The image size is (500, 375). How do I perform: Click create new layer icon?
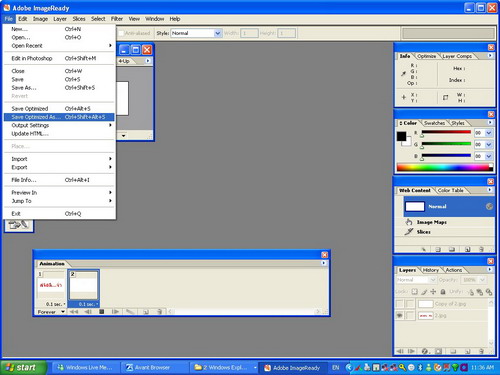[x=467, y=351]
